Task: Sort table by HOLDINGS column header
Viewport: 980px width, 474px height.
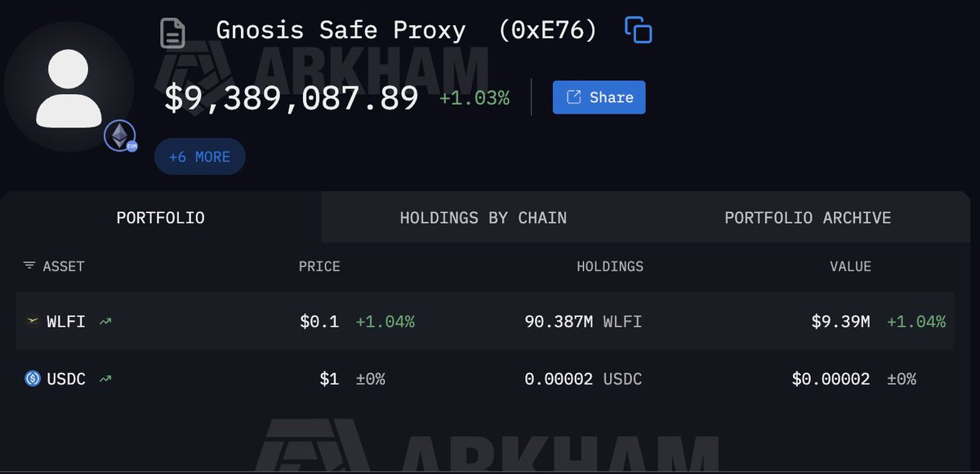Action: point(609,266)
